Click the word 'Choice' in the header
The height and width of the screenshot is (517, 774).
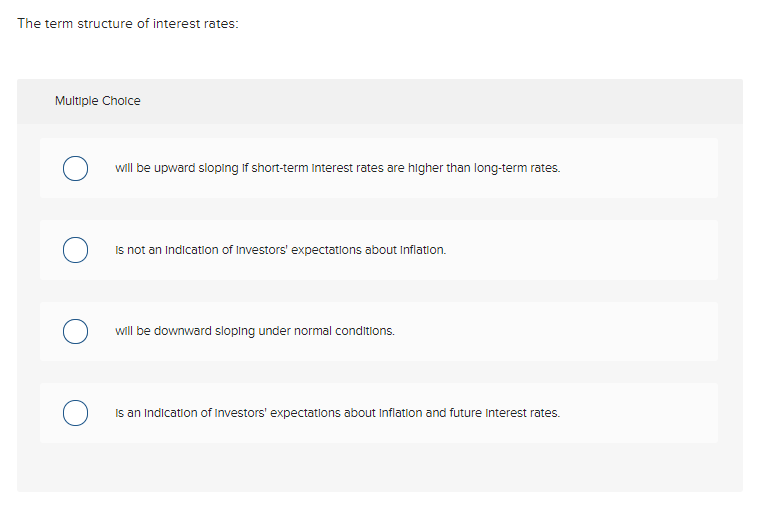click(x=121, y=101)
